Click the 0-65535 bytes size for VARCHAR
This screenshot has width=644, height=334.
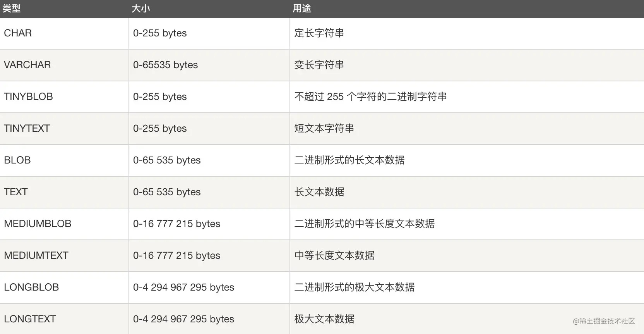pyautogui.click(x=165, y=65)
